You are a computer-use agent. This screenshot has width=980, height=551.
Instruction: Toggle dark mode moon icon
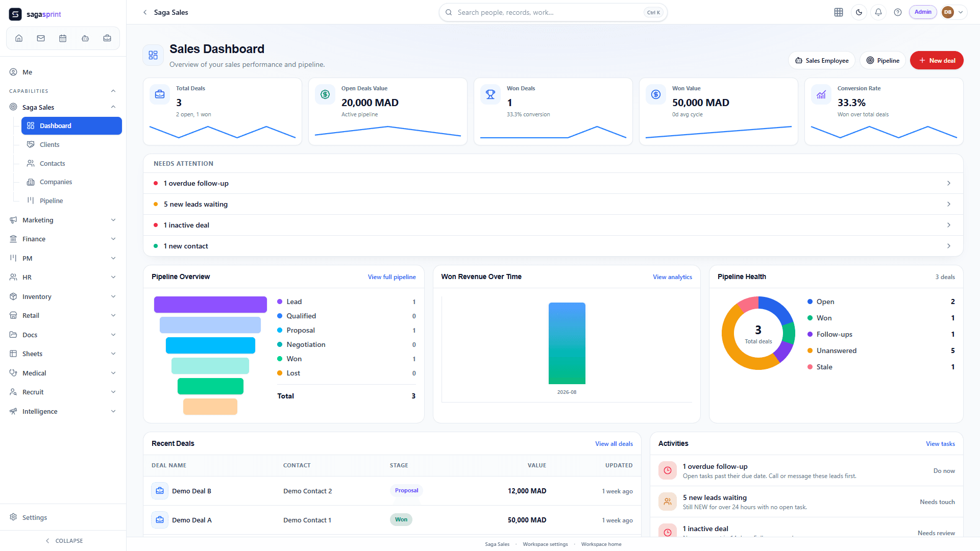pos(859,12)
